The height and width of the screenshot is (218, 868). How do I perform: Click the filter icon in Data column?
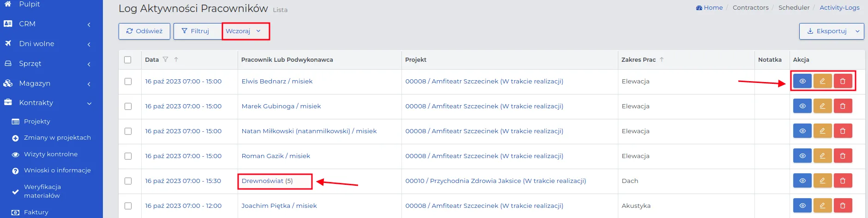click(x=165, y=59)
